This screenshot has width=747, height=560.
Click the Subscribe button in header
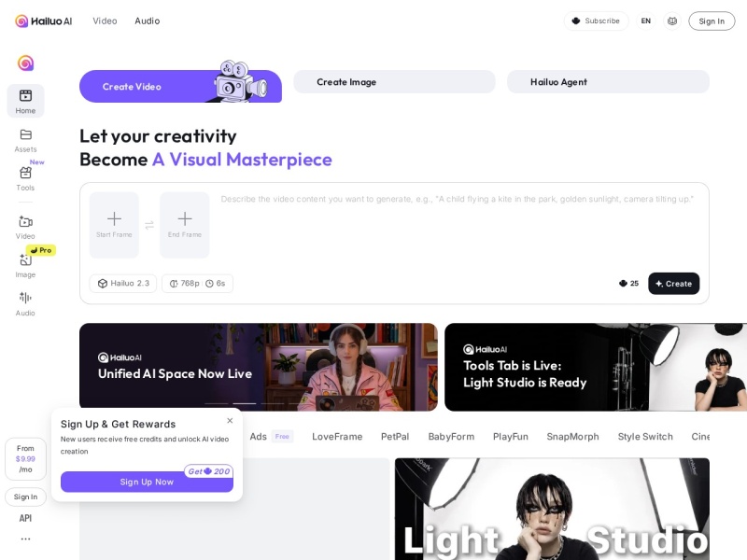[596, 21]
